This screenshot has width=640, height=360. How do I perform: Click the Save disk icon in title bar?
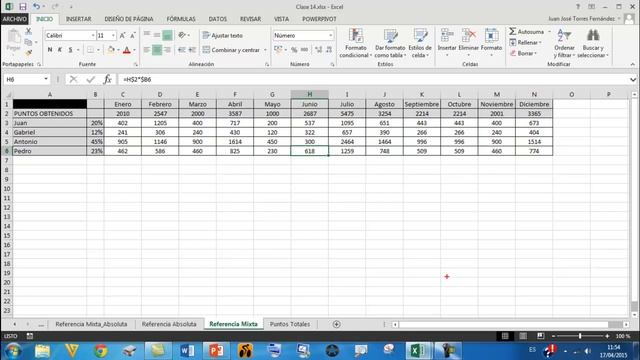point(22,7)
